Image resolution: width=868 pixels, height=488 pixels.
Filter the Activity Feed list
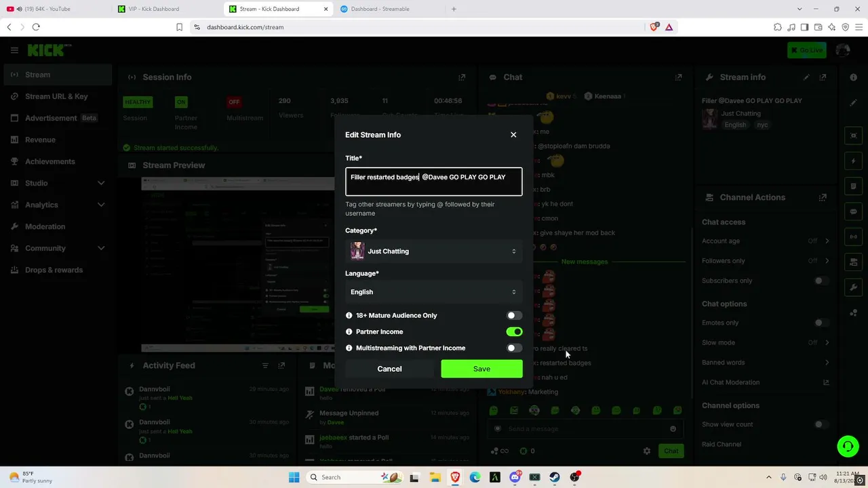pyautogui.click(x=265, y=365)
